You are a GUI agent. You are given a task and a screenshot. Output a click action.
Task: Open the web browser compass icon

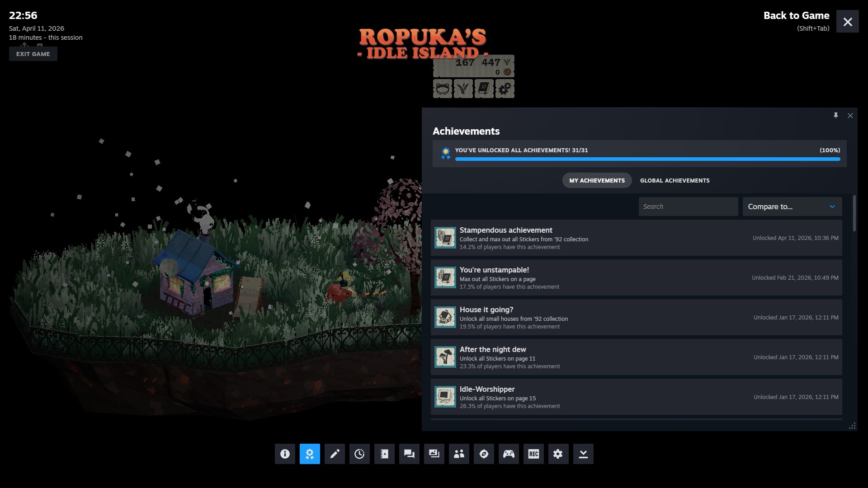(484, 454)
